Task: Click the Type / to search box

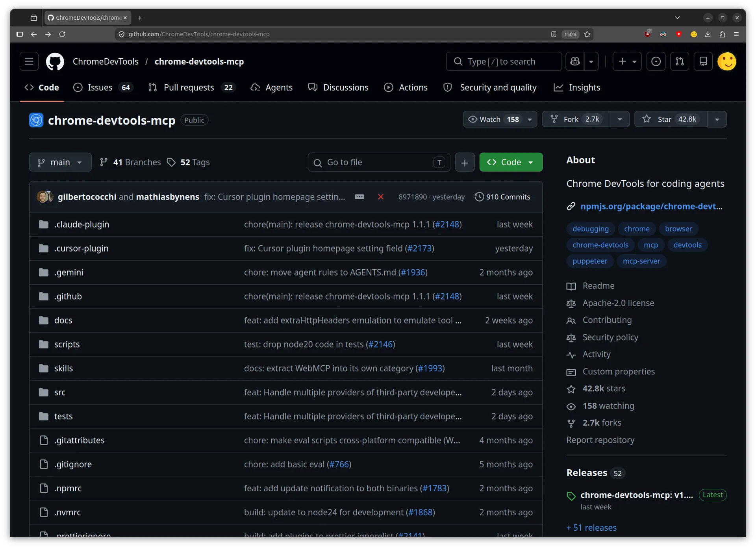Action: click(x=504, y=61)
